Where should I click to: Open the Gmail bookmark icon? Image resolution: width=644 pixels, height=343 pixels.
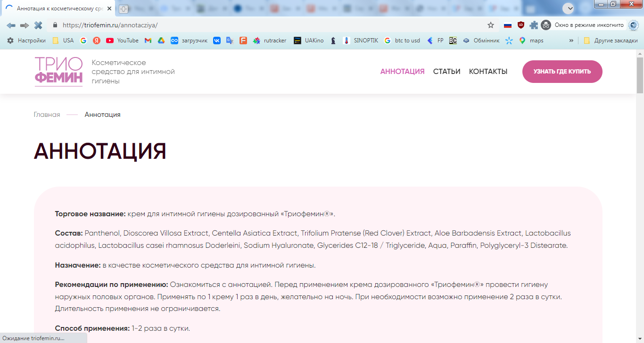(148, 41)
